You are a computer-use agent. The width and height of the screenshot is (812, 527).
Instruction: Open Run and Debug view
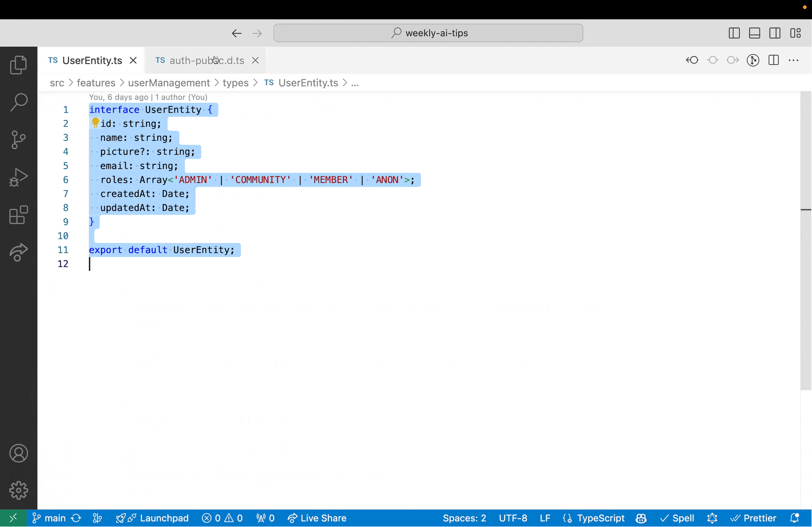(19, 177)
